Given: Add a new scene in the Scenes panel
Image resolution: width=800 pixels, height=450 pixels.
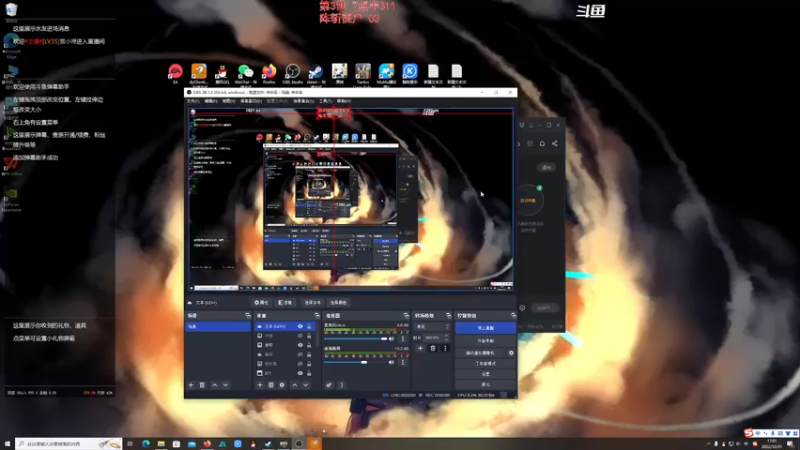Looking at the screenshot, I should (191, 385).
